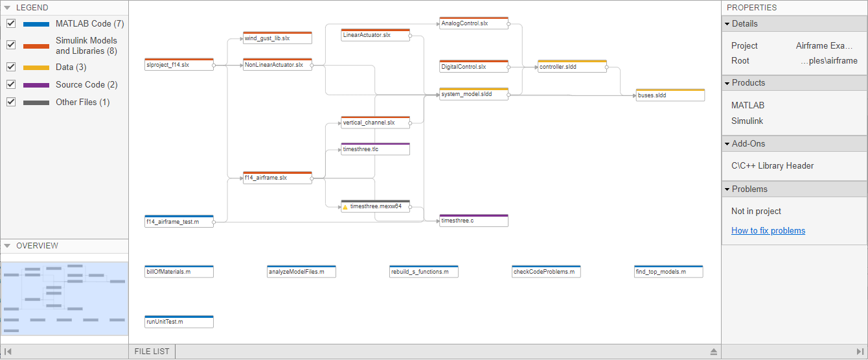868x360 pixels.
Task: Select the timesthree.c node
Action: (474, 221)
